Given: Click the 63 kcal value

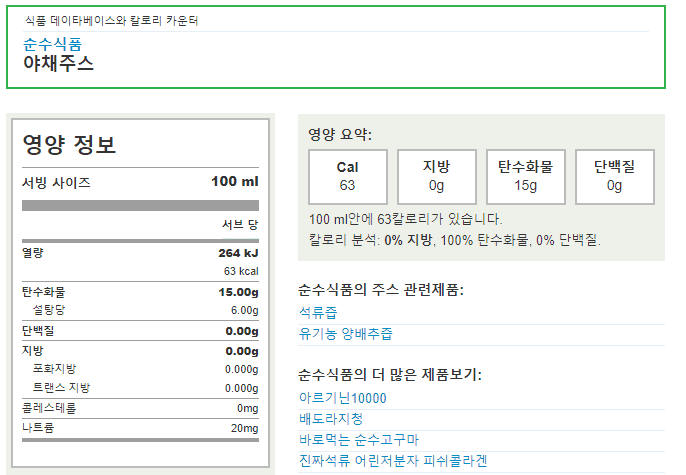Looking at the screenshot, I should 241,271.
